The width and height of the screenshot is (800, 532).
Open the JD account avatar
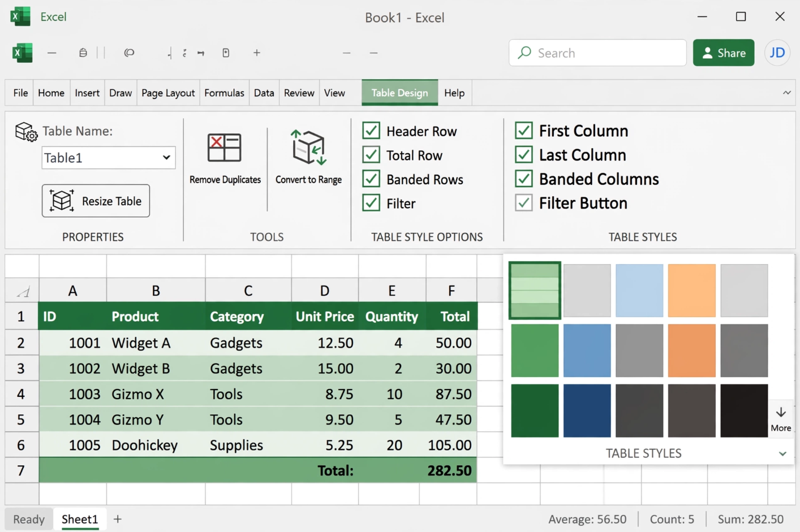pyautogui.click(x=777, y=53)
